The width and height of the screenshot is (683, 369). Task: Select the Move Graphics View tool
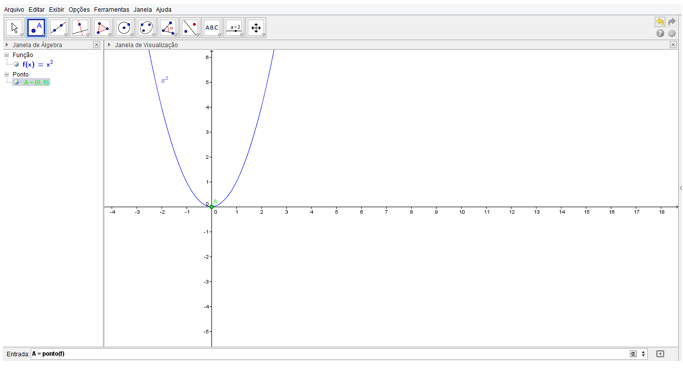[x=256, y=28]
